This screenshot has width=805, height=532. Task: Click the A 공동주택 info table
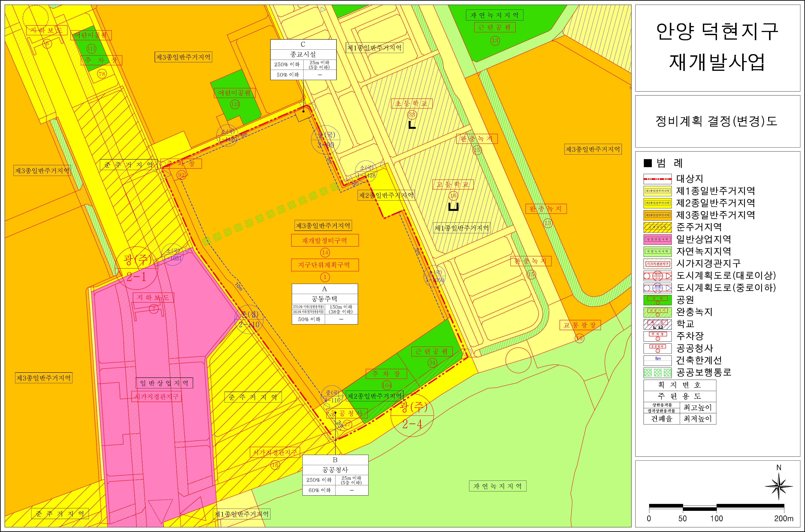tap(325, 304)
